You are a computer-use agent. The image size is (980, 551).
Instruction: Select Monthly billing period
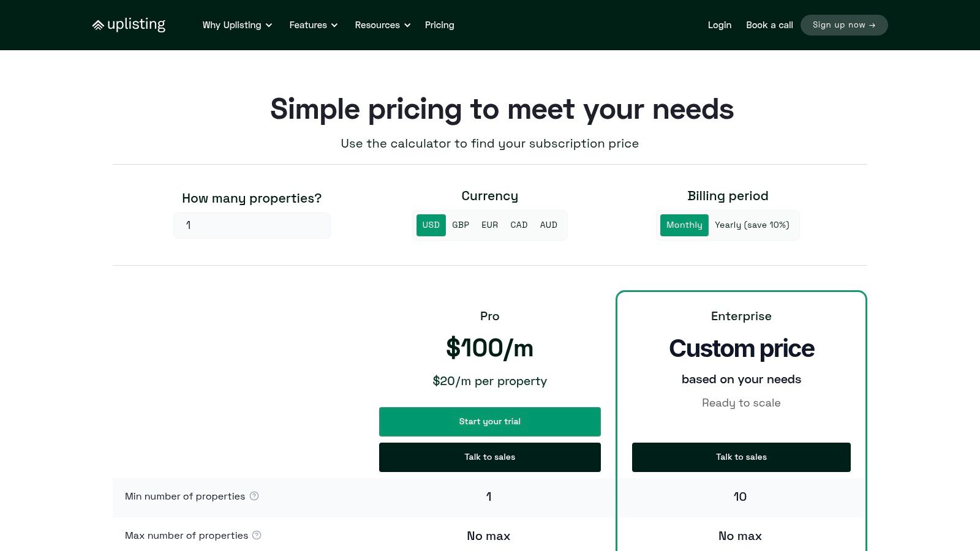click(684, 225)
